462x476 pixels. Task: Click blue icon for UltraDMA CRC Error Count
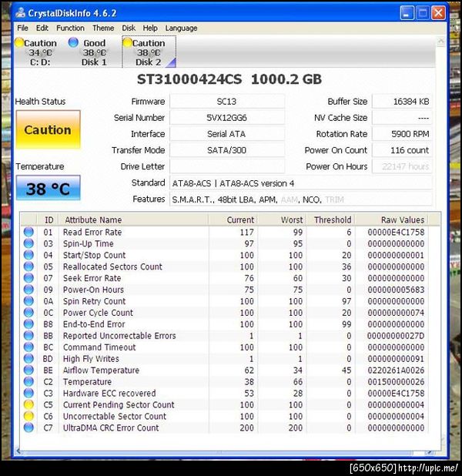tap(28, 427)
